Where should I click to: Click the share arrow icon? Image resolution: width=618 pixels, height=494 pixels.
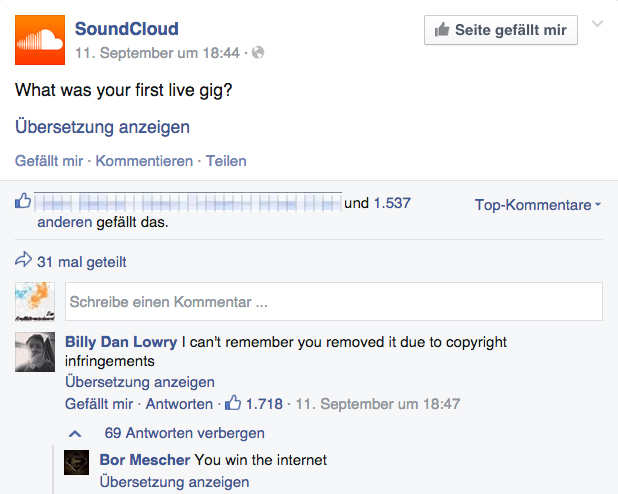[23, 261]
